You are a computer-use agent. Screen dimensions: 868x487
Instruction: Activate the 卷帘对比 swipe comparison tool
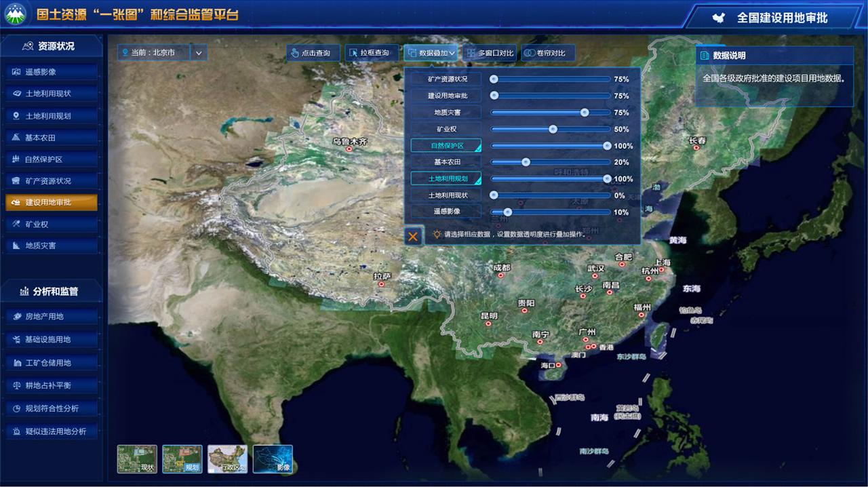pos(547,53)
